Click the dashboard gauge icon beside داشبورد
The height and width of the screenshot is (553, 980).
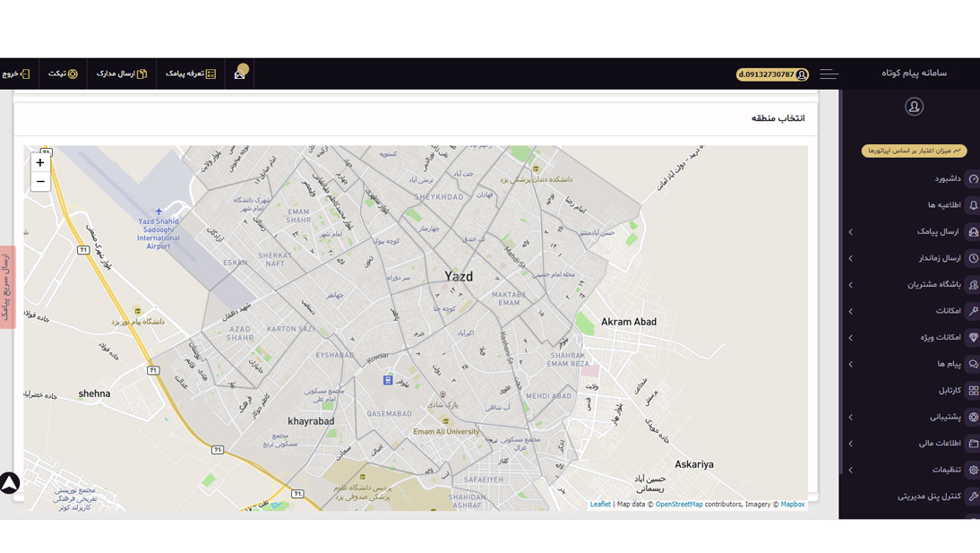click(973, 179)
